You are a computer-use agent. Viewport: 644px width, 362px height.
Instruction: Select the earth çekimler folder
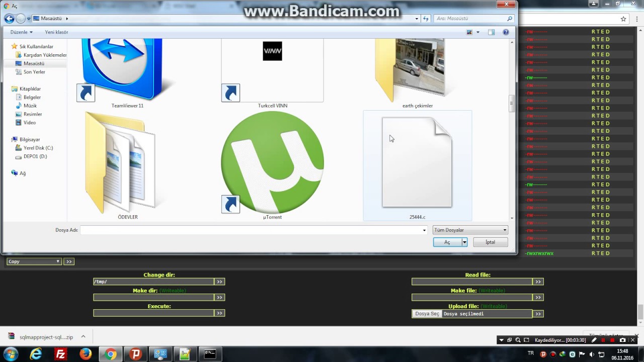[x=417, y=70]
